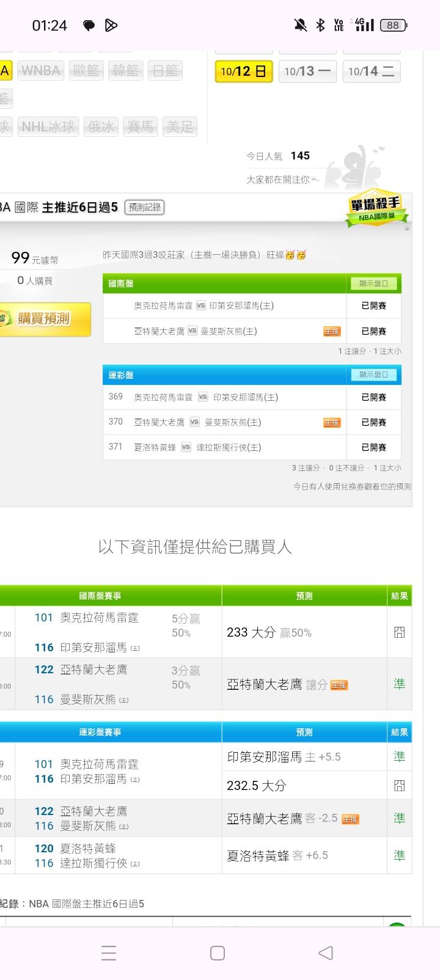The height and width of the screenshot is (980, 440).
Task: Tap the muted notification bell status icon
Action: [x=300, y=25]
